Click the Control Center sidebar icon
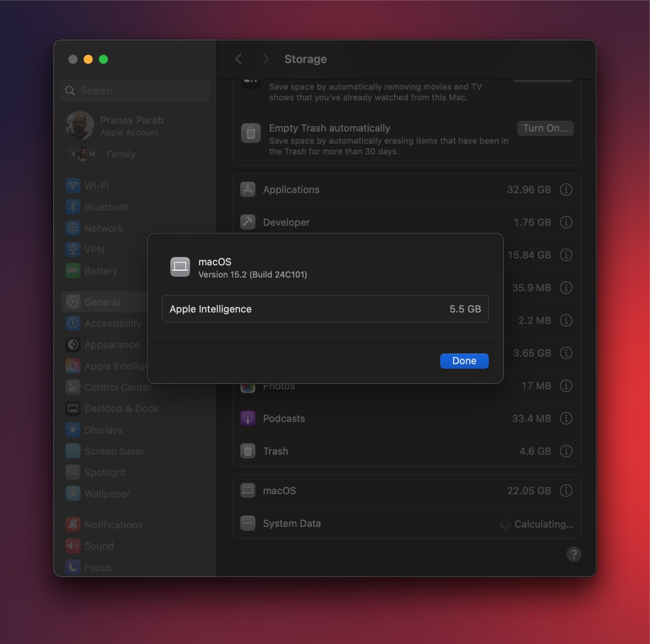 (73, 387)
